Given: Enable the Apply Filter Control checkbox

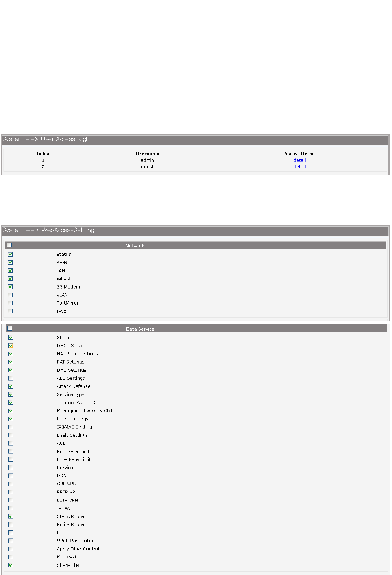Looking at the screenshot, I should [11, 549].
